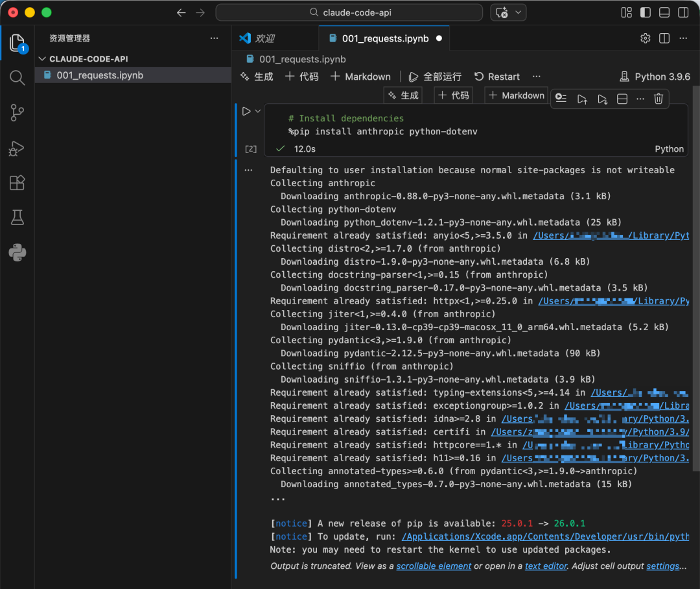700x589 pixels.
Task: Go forward using the right arrow
Action: [x=200, y=12]
